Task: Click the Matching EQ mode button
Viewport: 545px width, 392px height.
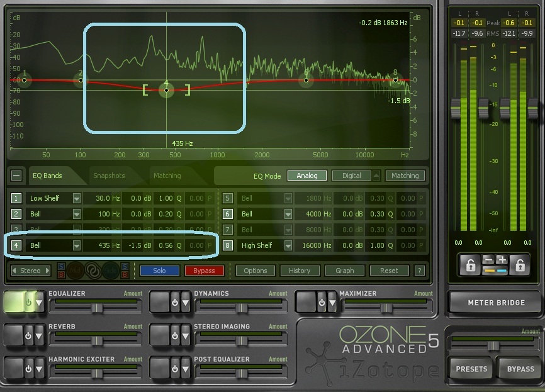Action: [405, 176]
